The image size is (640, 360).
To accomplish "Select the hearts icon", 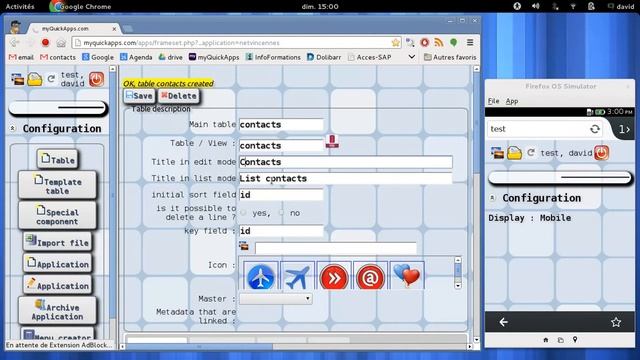I will point(407,276).
